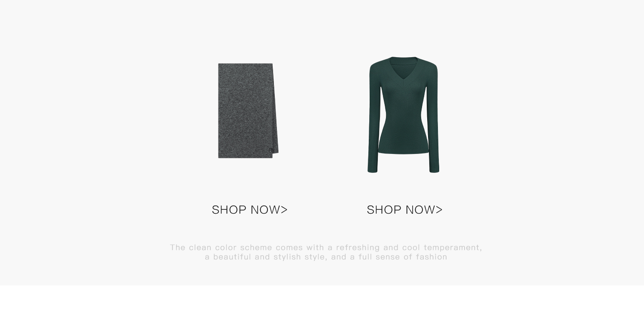Open the green V-neck sweater image
This screenshot has height=313, width=644.
[x=404, y=115]
